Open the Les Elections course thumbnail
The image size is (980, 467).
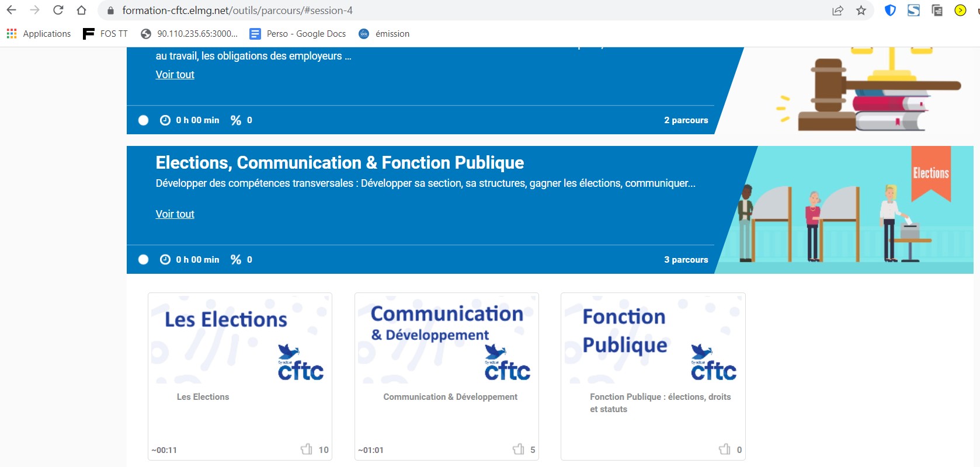[x=240, y=339]
